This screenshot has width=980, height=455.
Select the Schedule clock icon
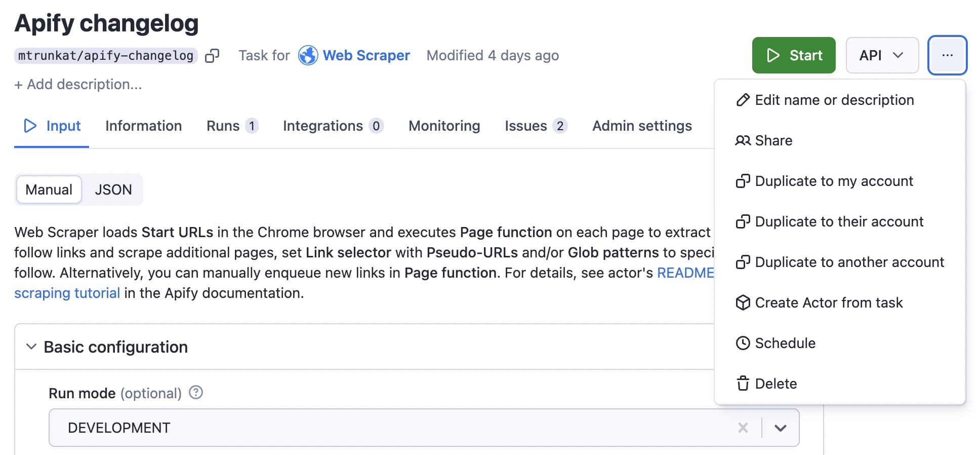[x=743, y=343]
